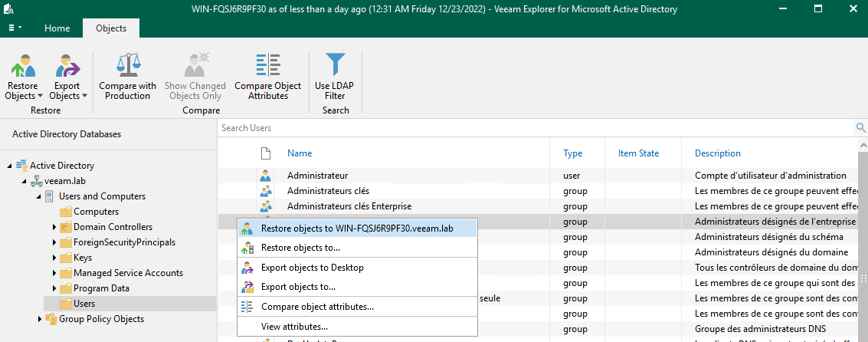Click the Users and Computers container icon

(49, 196)
